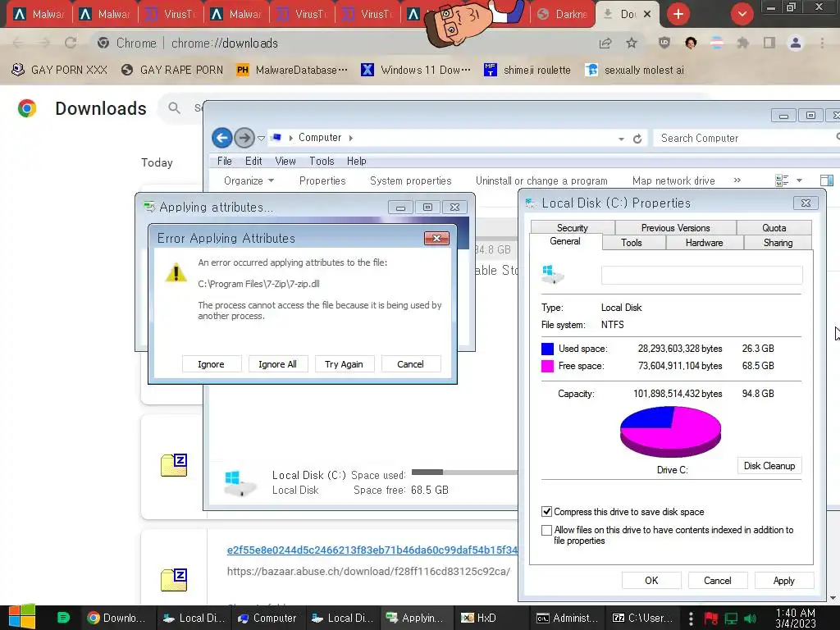Screen dimensions: 840x630
Task: Click System properties in toolbar
Action: point(411,181)
